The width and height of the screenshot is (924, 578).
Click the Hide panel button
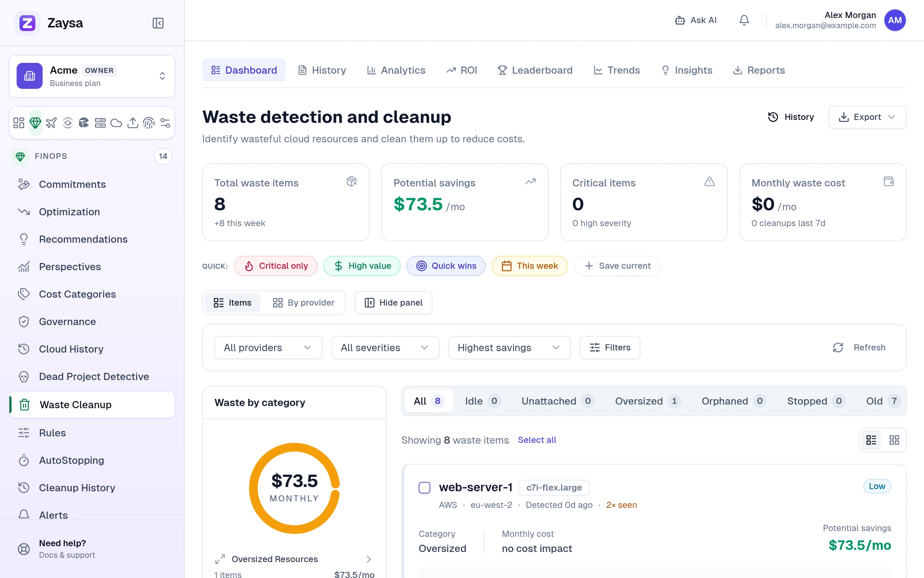pyautogui.click(x=393, y=303)
